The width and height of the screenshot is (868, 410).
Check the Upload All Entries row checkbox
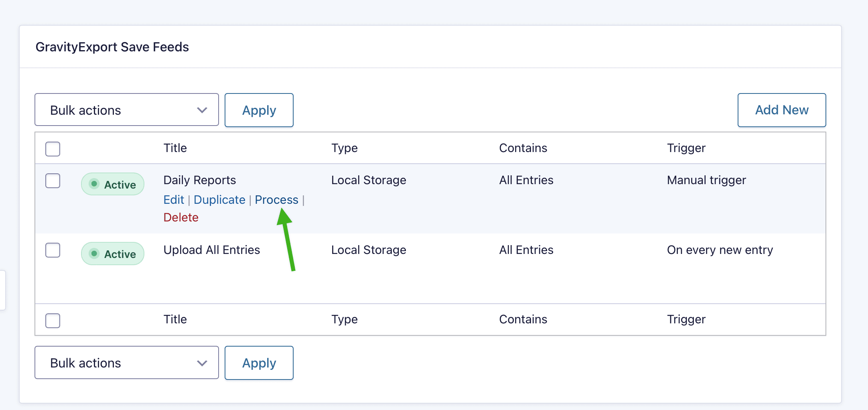(x=53, y=250)
